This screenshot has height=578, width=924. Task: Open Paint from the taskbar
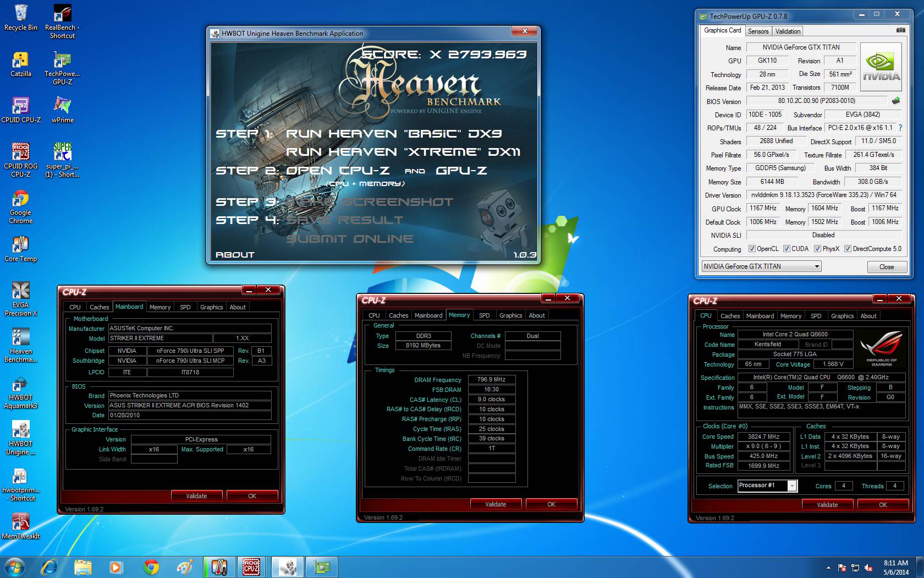click(185, 567)
